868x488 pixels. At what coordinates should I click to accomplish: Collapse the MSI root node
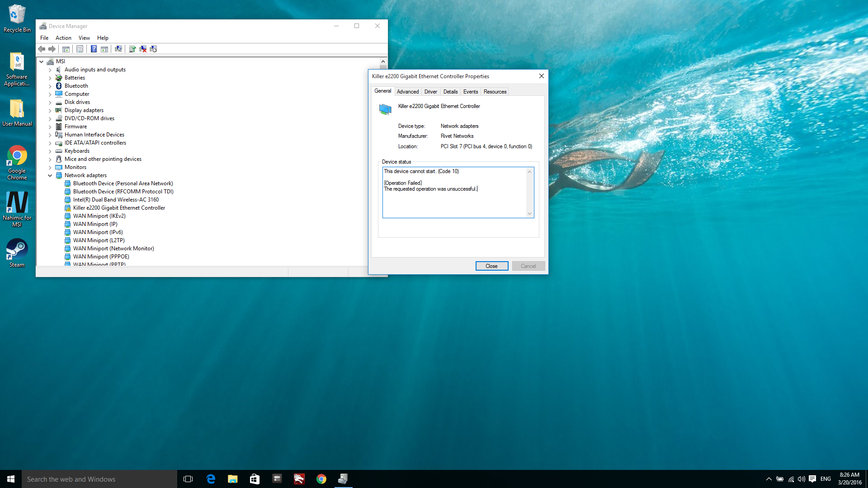42,61
